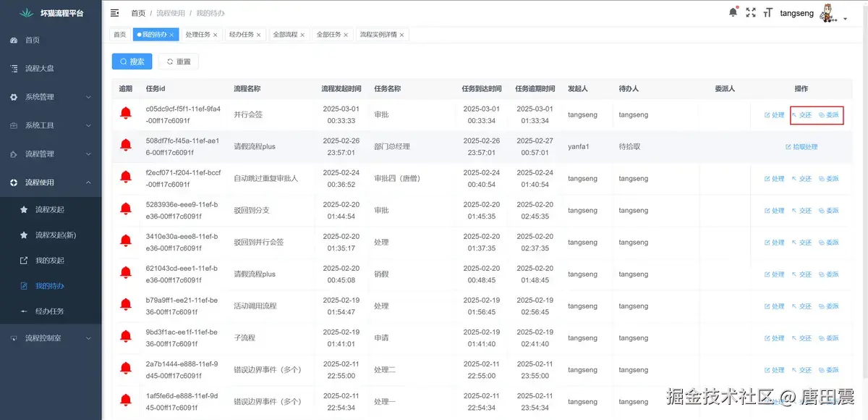Click the 任务到达时间 column header
868x420 pixels.
coord(482,88)
